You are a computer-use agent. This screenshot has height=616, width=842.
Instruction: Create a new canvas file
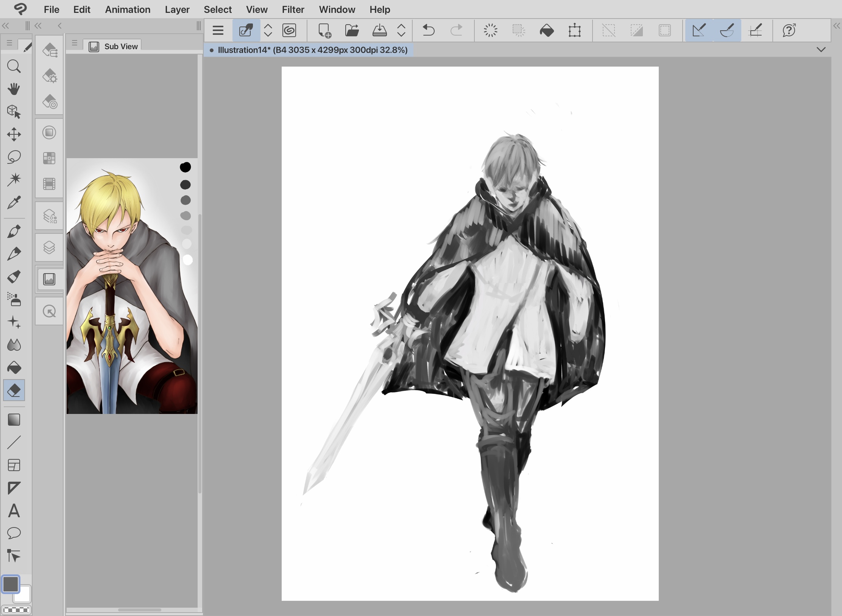coord(324,30)
